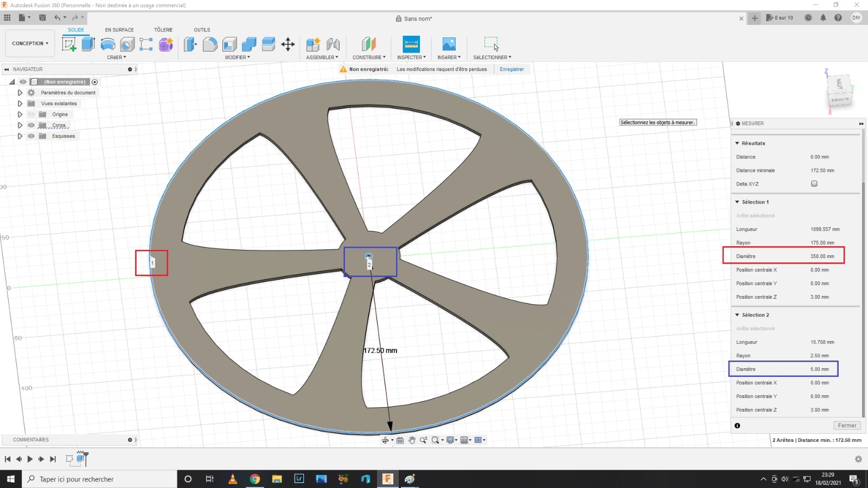Click the Fermer button
The height and width of the screenshot is (488, 868).
(x=846, y=426)
